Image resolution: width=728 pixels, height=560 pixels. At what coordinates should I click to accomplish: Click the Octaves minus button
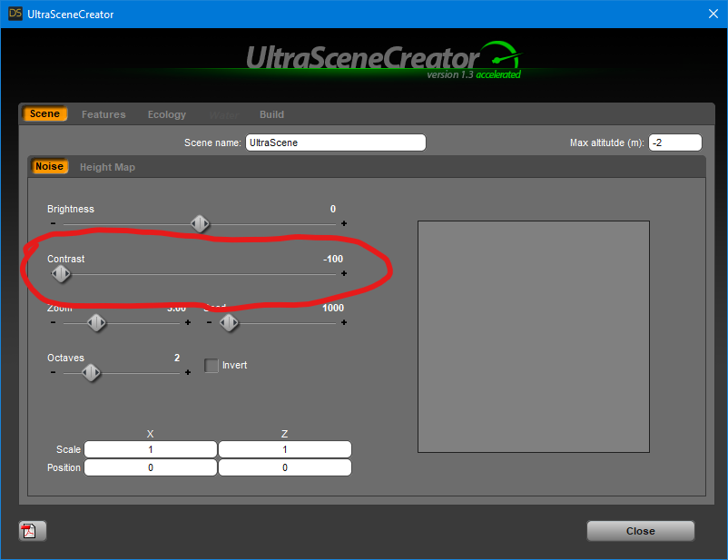[53, 372]
